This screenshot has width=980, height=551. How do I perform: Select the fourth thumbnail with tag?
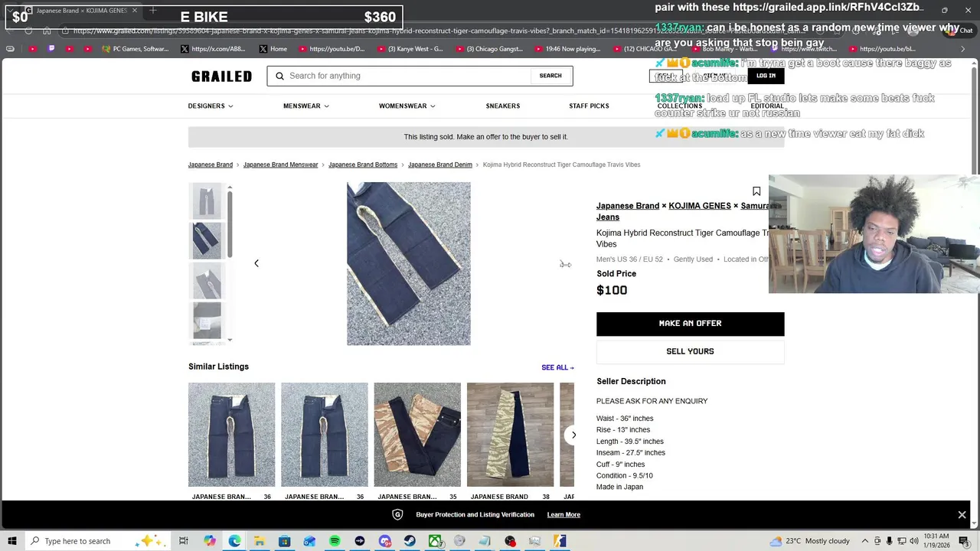[x=207, y=321]
